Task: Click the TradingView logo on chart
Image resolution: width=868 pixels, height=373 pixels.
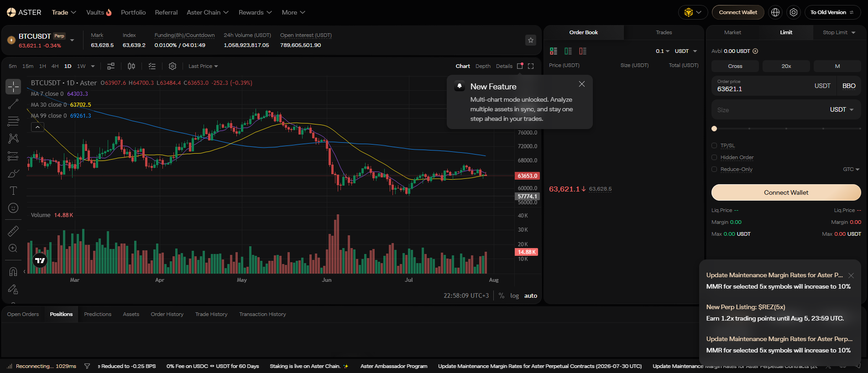Action: (x=40, y=260)
